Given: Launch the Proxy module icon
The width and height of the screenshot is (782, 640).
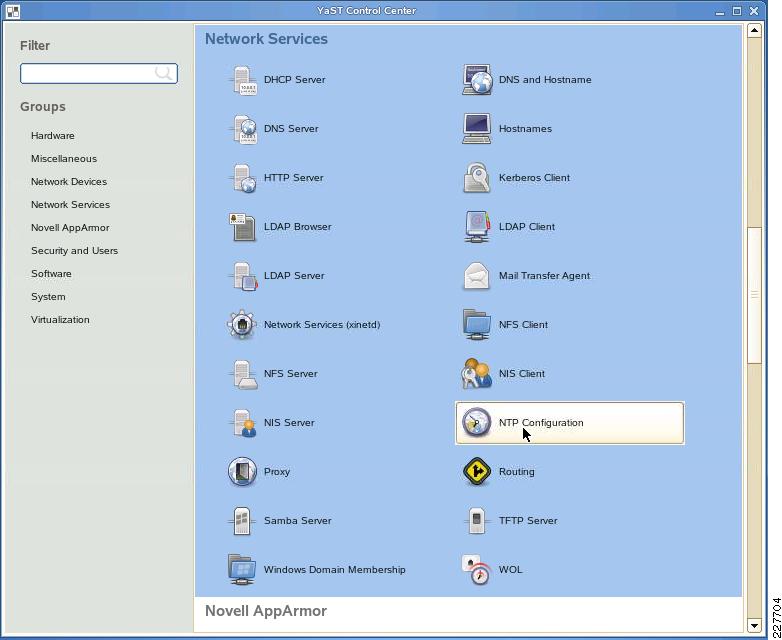Looking at the screenshot, I should pos(242,471).
